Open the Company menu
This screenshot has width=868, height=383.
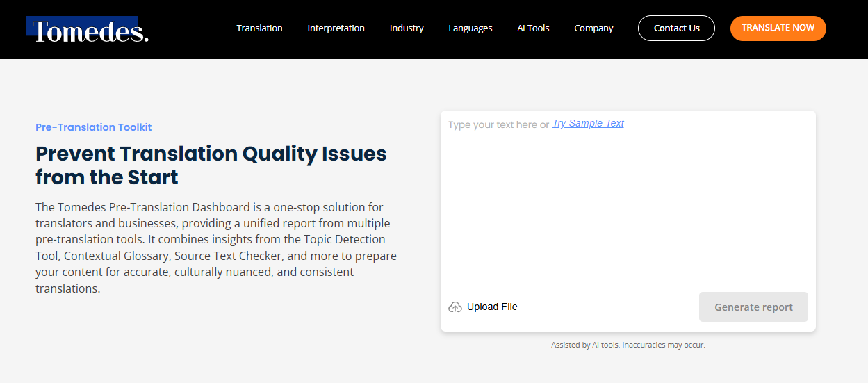[x=593, y=28]
